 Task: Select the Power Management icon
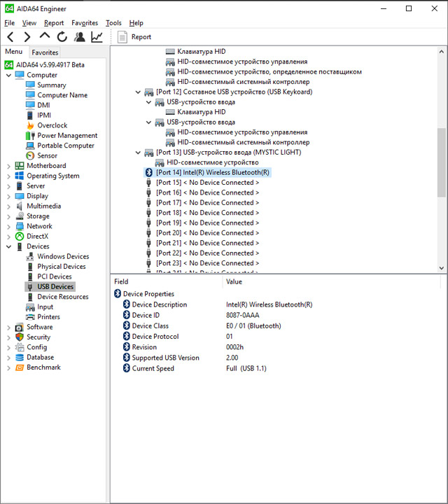[30, 135]
